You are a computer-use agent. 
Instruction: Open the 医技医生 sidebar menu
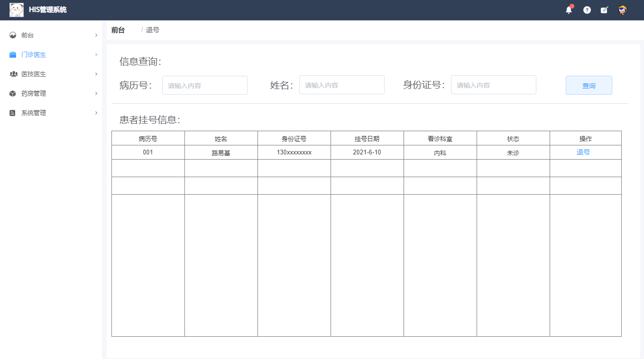tap(51, 74)
